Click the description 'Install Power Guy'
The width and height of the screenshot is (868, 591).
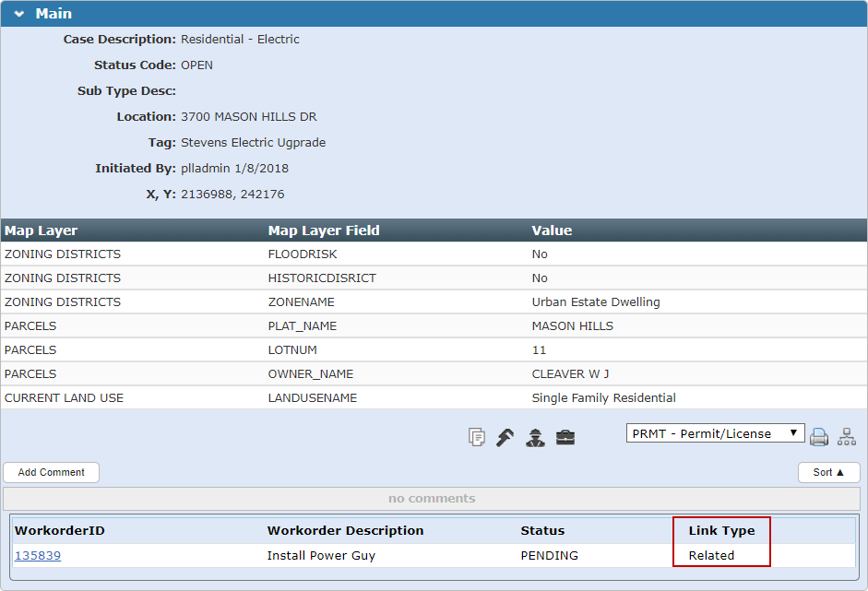pyautogui.click(x=321, y=556)
